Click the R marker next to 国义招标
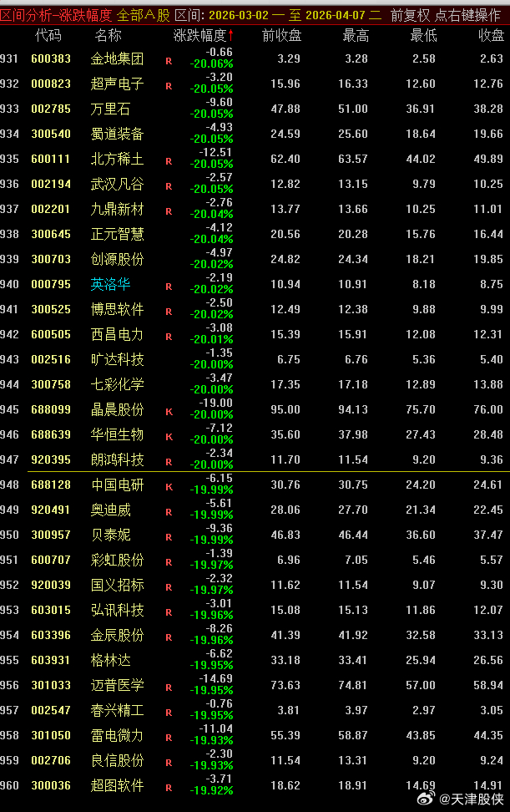 coord(169,587)
